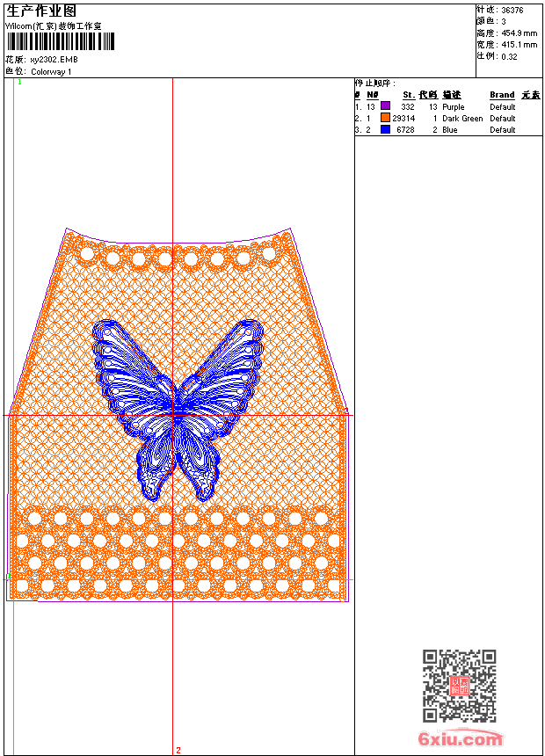Click the blue butterfly embroidery design
Image resolution: width=545 pixels, height=756 pixels.
point(178,410)
